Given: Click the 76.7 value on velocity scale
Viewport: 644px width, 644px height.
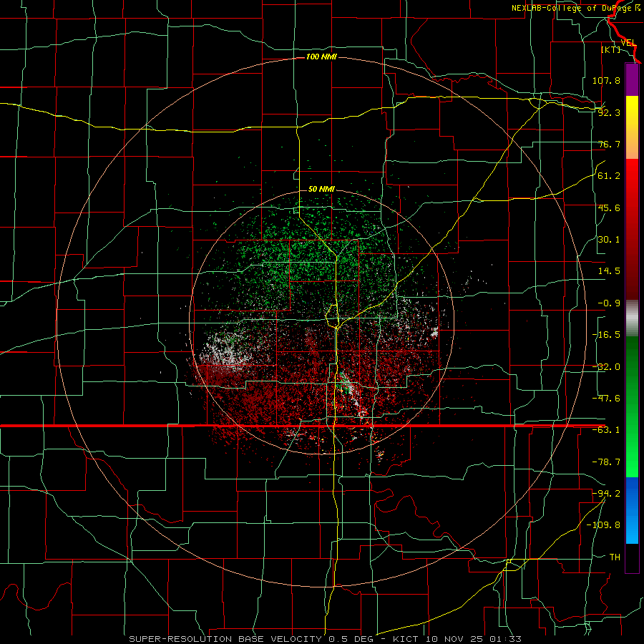Looking at the screenshot, I should pos(609,144).
